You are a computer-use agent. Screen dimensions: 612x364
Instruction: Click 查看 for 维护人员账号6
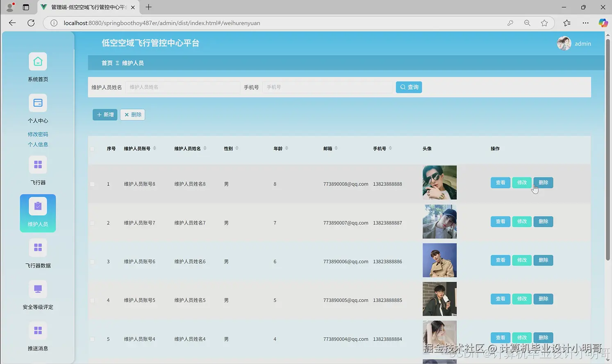tap(501, 260)
